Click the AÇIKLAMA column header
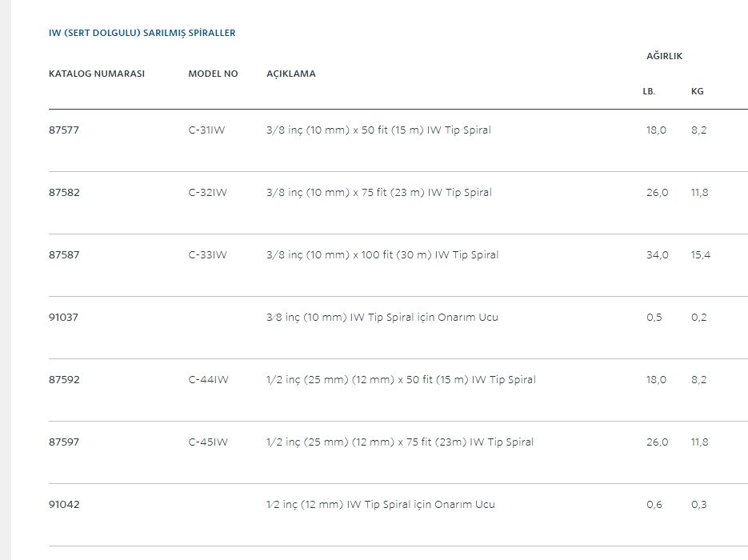 pos(291,74)
